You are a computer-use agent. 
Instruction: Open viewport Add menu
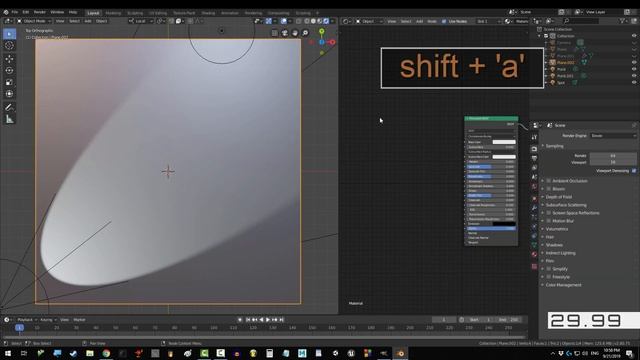tap(88, 21)
